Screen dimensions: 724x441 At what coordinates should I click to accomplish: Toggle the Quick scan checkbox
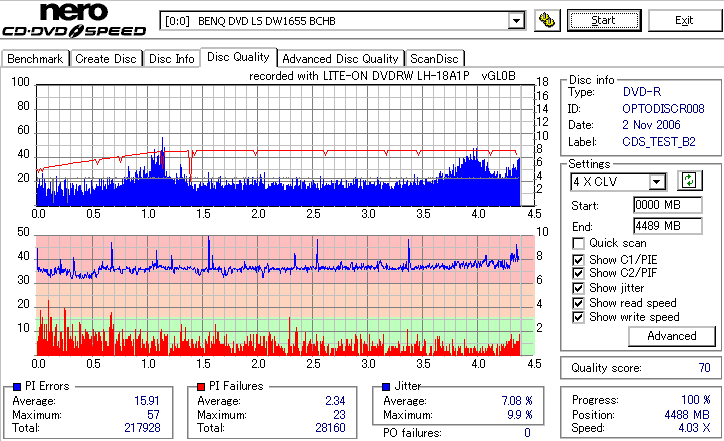coord(578,243)
